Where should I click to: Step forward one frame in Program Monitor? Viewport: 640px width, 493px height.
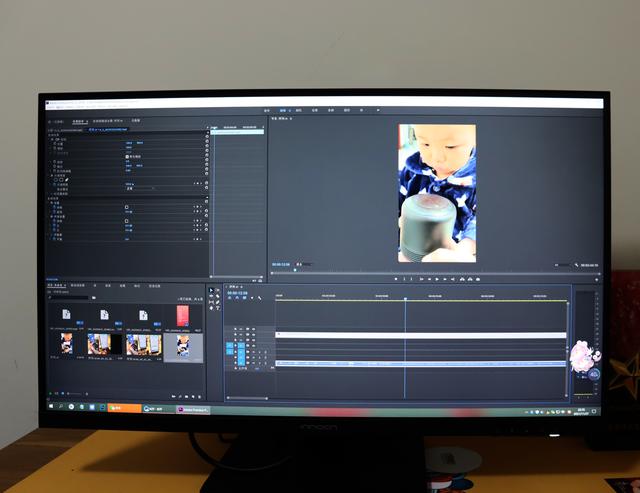(445, 279)
